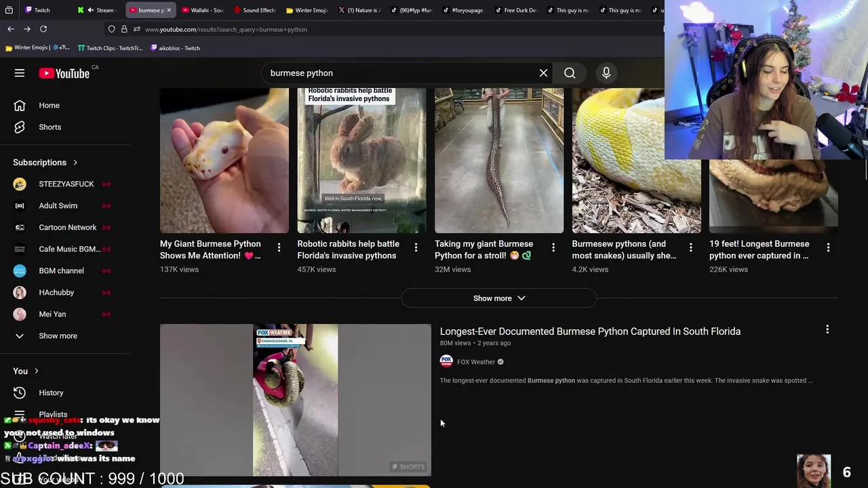Expand the You section

(26, 371)
